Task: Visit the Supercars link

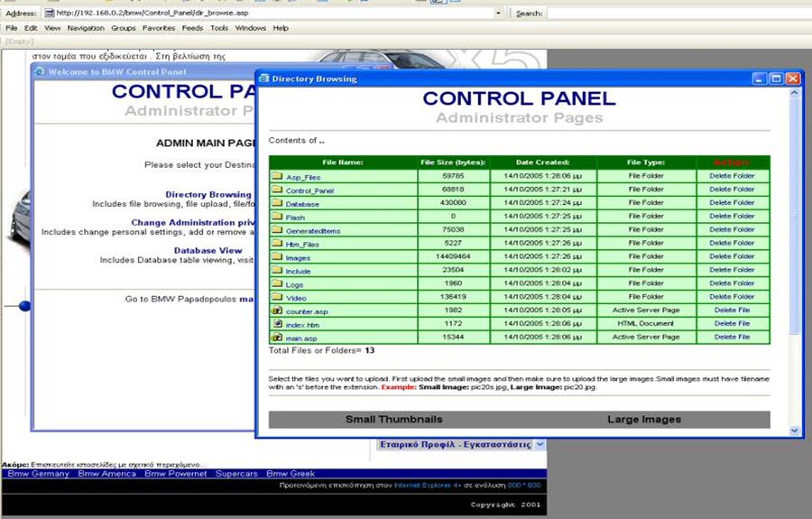Action: (236, 474)
